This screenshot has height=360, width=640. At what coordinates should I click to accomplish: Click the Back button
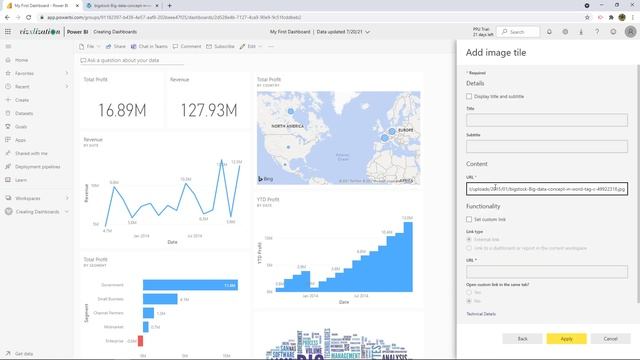[x=522, y=339]
